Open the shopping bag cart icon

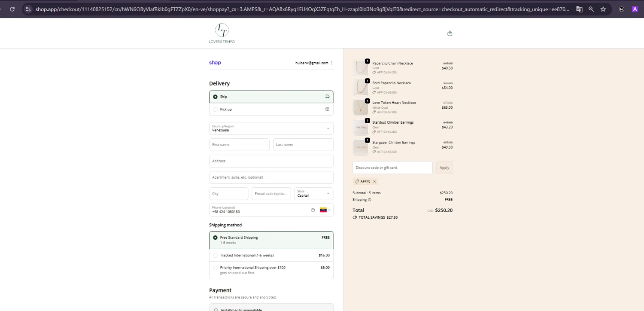(450, 34)
